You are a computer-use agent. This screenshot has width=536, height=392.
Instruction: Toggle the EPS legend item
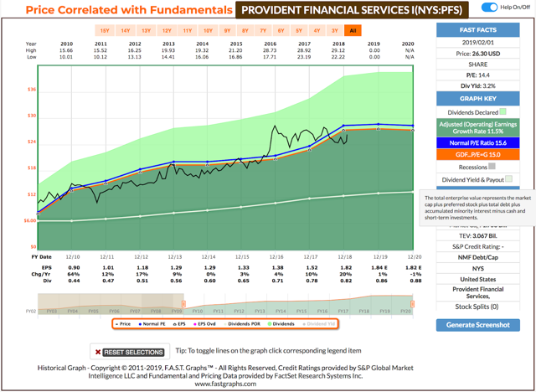(179, 323)
